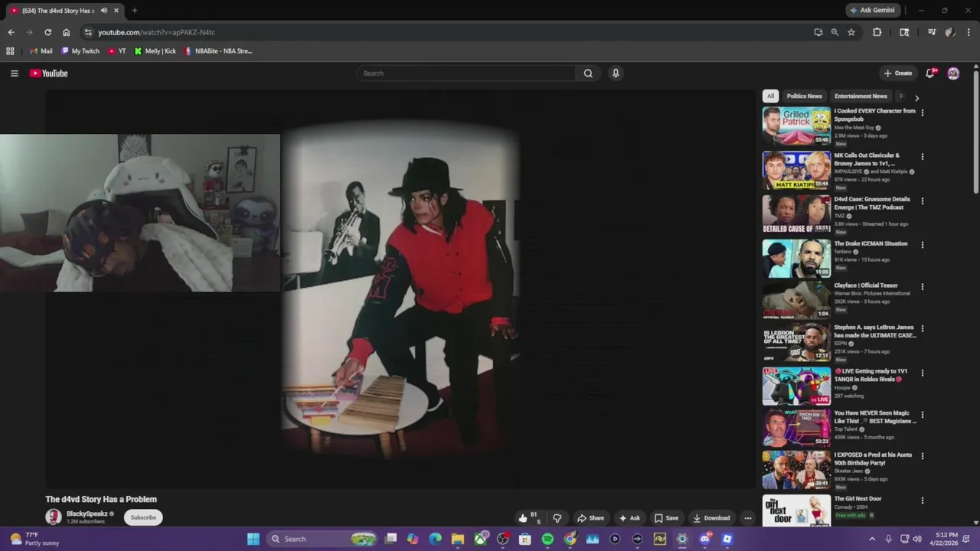Image resolution: width=980 pixels, height=551 pixels.
Task: Open Microsoft Edge from taskbar
Action: (x=436, y=539)
